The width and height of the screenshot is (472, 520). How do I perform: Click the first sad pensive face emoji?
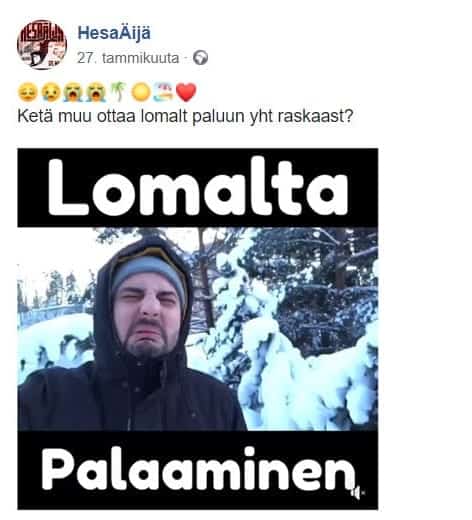coord(28,93)
